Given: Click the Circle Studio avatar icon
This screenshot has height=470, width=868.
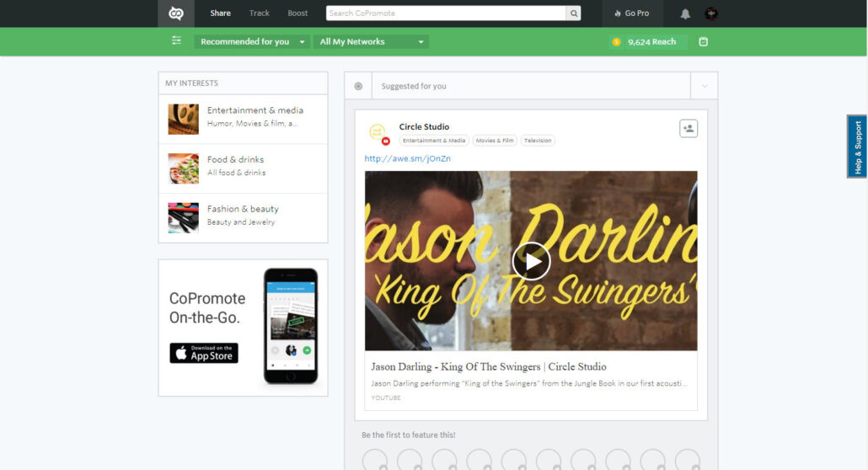Looking at the screenshot, I should tap(378, 133).
